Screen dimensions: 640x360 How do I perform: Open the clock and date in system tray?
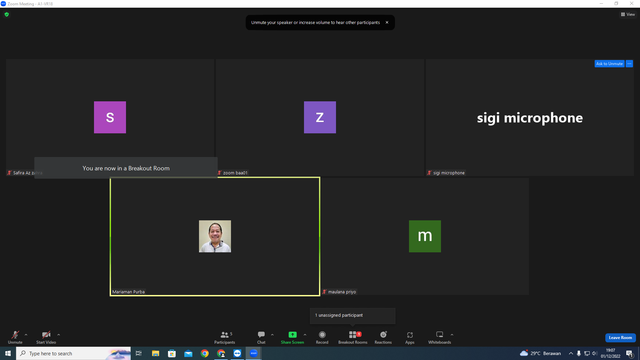point(610,353)
